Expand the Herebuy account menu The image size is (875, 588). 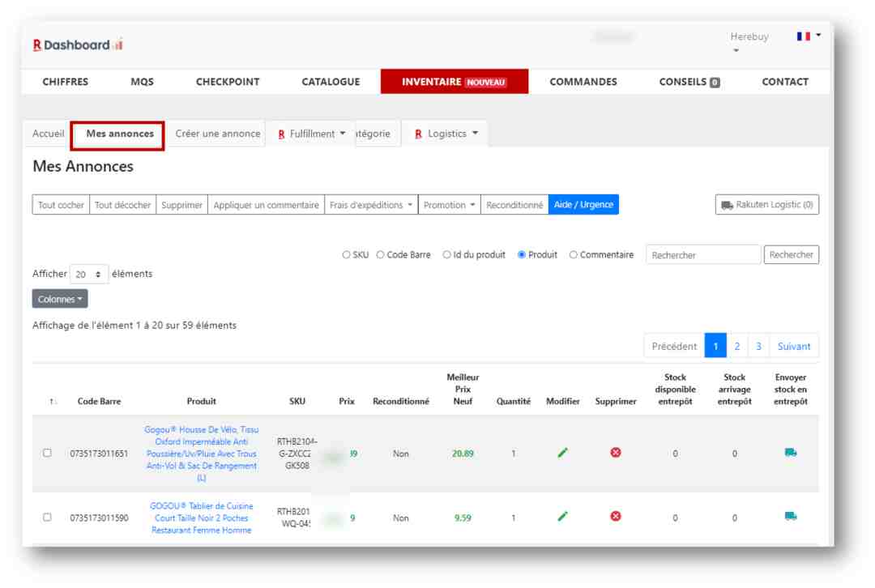click(x=749, y=42)
